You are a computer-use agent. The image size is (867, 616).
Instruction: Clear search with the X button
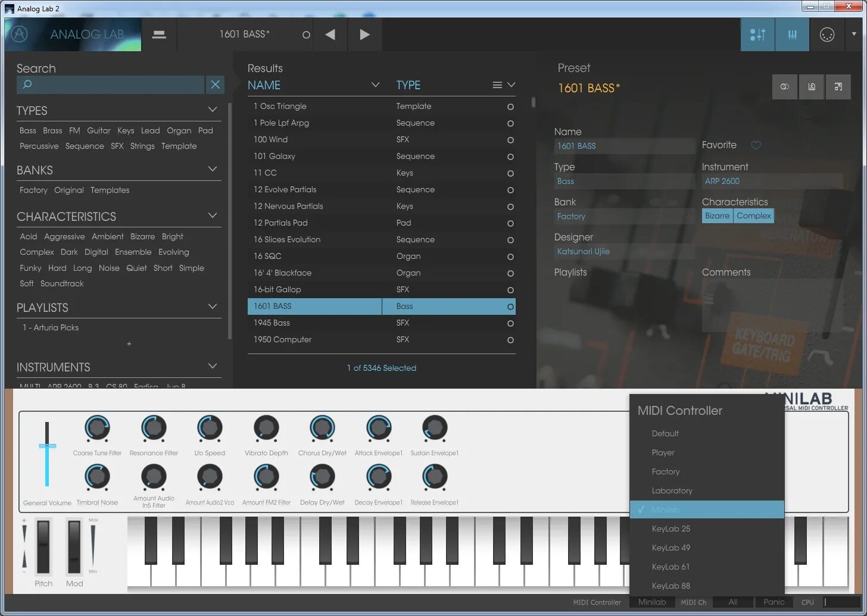tap(216, 85)
